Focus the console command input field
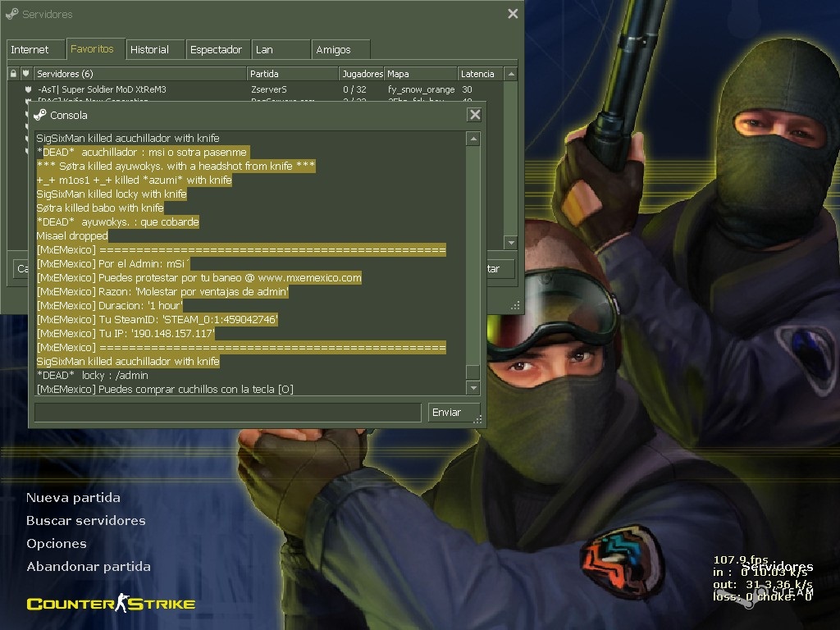Screen dimensions: 840x630 click(x=228, y=412)
